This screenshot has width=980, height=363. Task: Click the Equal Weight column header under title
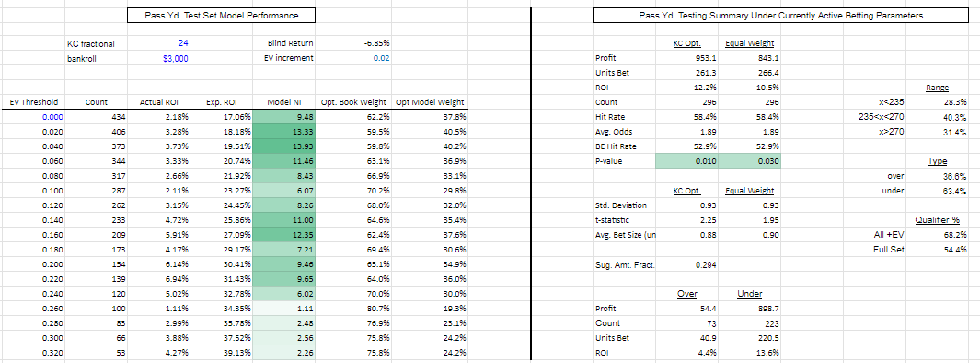749,44
